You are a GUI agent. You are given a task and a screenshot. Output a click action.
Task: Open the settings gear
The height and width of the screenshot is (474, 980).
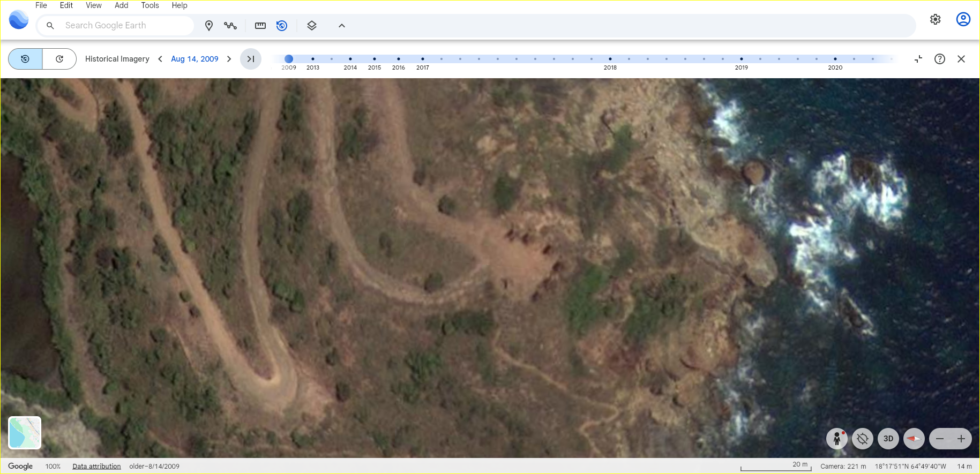936,19
